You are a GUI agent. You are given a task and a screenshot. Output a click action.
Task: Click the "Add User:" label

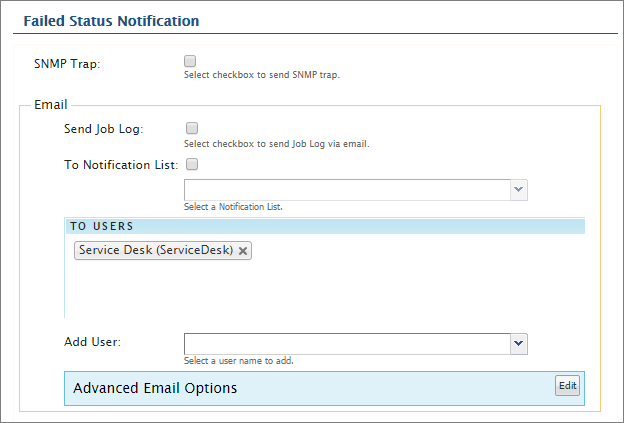92,342
